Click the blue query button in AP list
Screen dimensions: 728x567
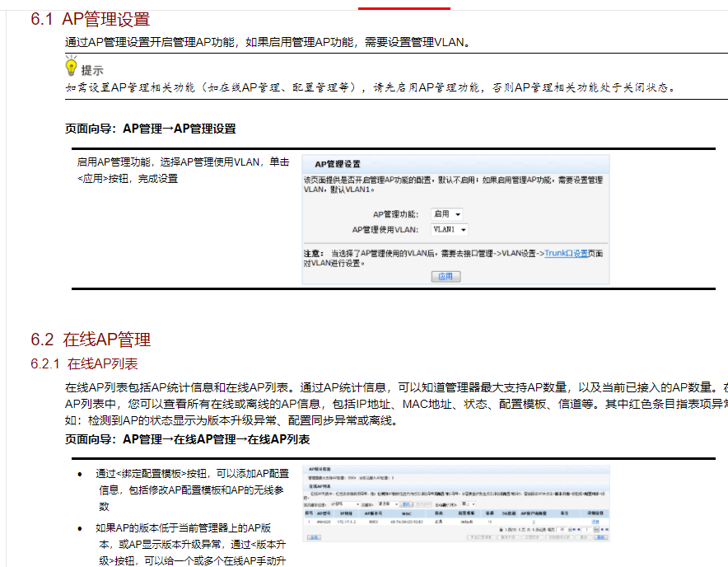(406, 504)
